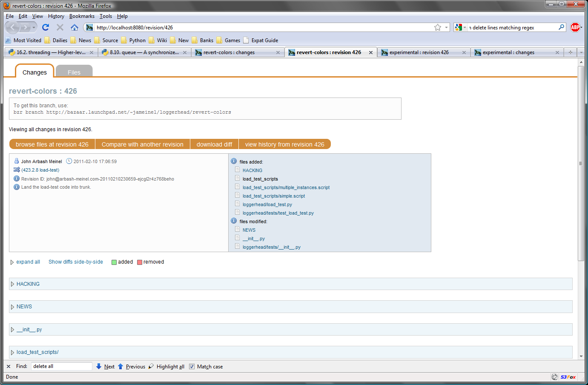Click the browser reload icon

coord(46,27)
